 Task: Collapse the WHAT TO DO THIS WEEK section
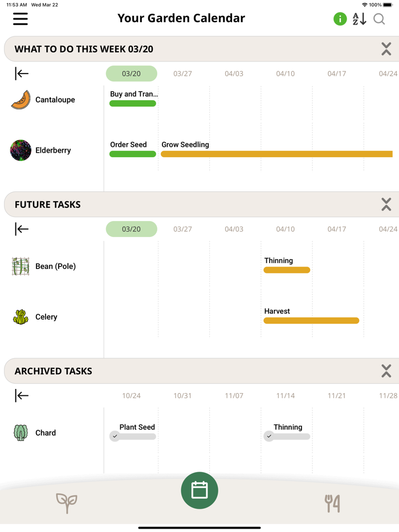click(386, 49)
